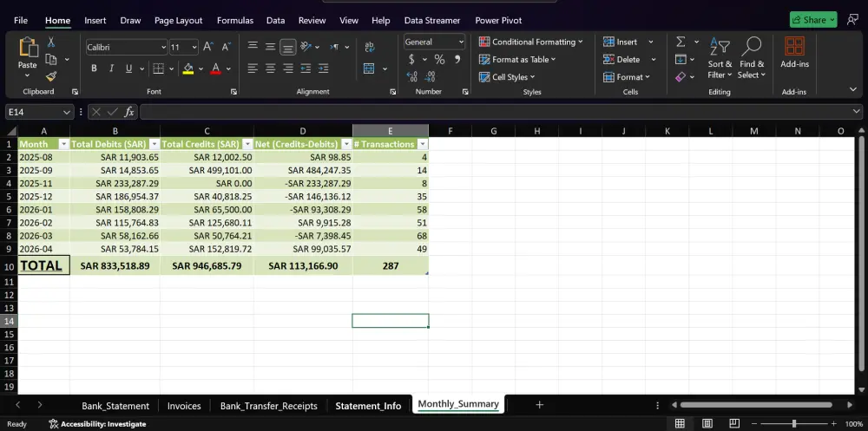Viewport: 868px width, 431px height.
Task: Apply accounting dollar format
Action: [x=411, y=59]
